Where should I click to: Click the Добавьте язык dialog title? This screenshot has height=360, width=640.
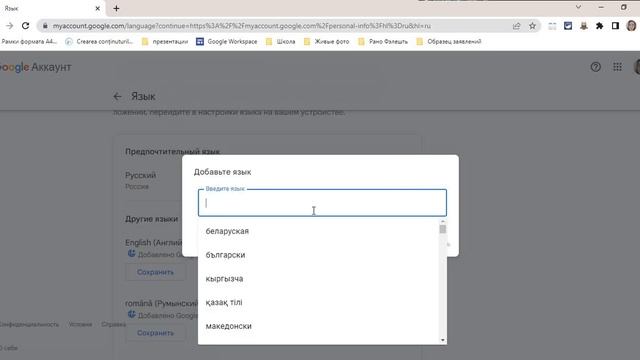[x=222, y=172]
